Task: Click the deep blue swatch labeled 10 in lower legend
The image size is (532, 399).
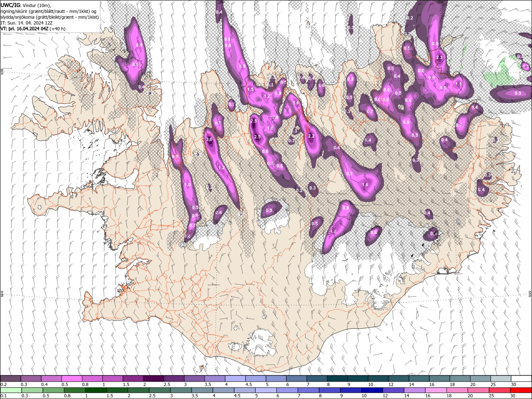Action: pos(372,390)
